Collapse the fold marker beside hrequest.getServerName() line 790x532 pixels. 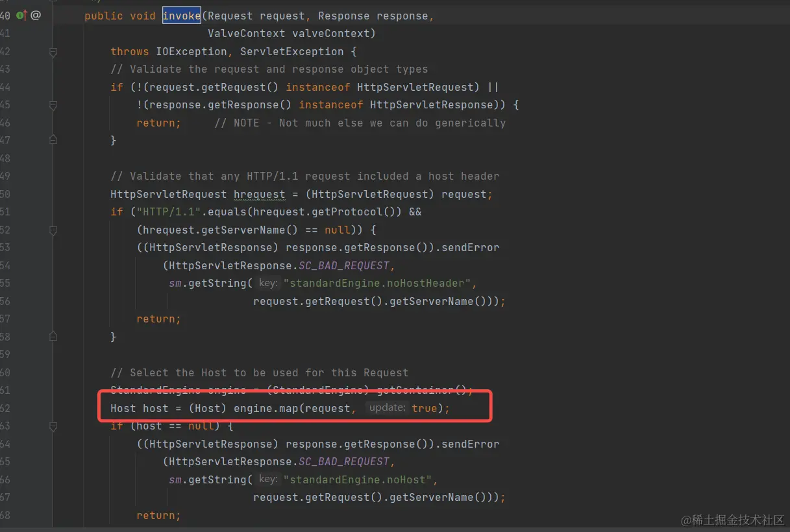pos(53,230)
